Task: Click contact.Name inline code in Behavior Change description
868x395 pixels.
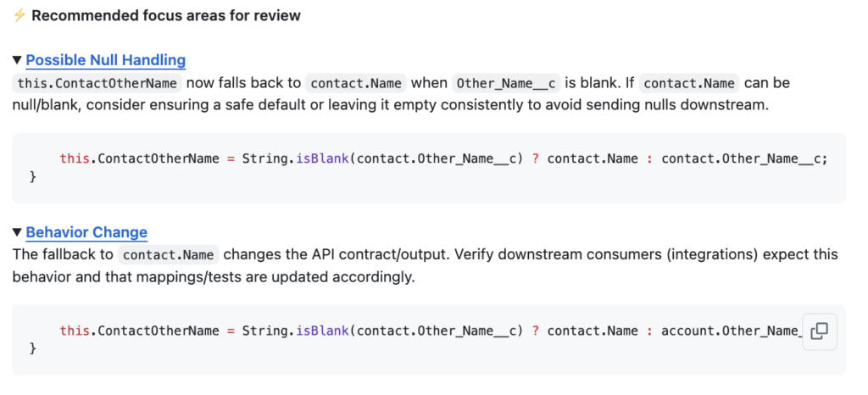Action: 169,255
